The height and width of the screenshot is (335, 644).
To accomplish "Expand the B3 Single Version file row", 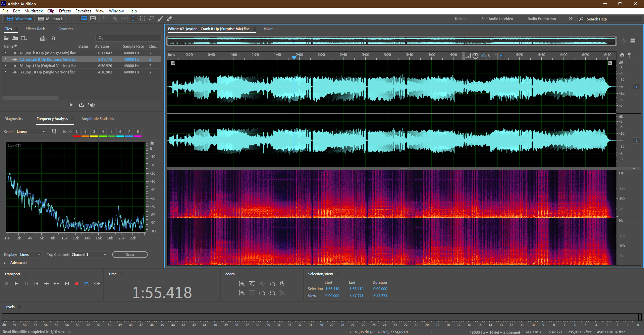I will [5, 72].
